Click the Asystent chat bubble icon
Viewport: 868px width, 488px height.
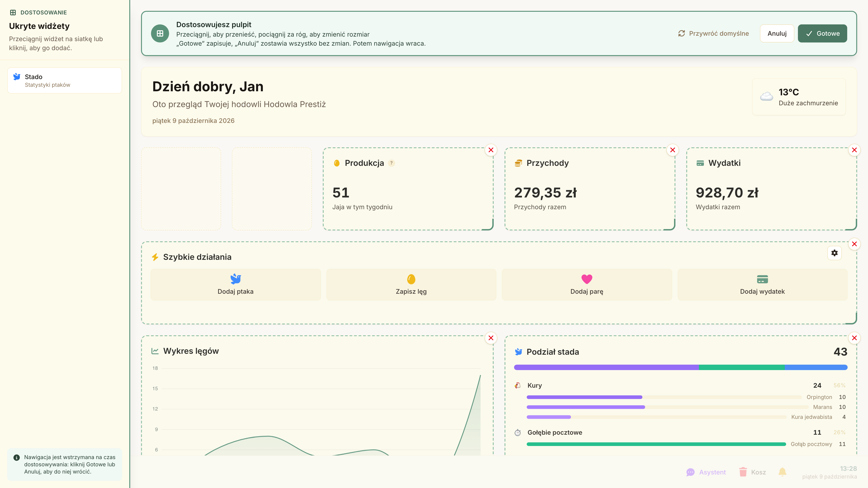[x=690, y=472]
